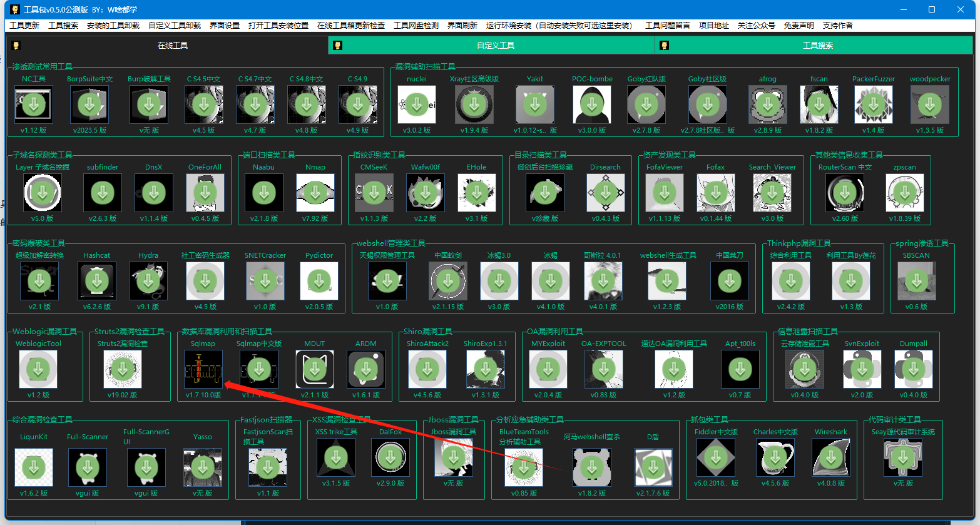
Task: Select the Xray社区高级版 icon
Action: [474, 104]
